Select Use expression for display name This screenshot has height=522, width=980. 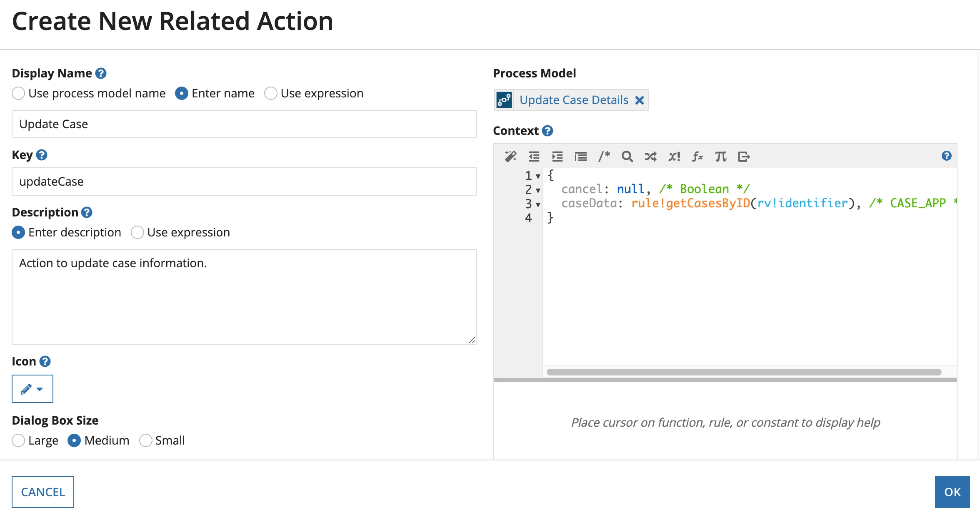coord(271,93)
